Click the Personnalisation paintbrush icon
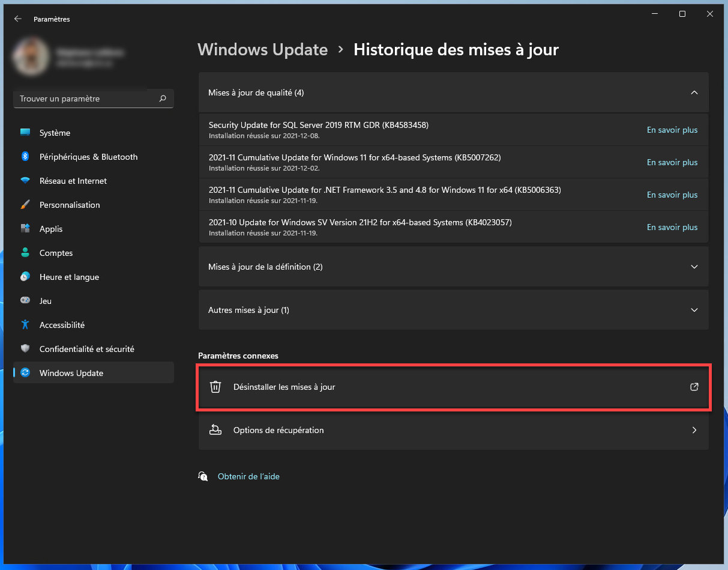 point(25,205)
